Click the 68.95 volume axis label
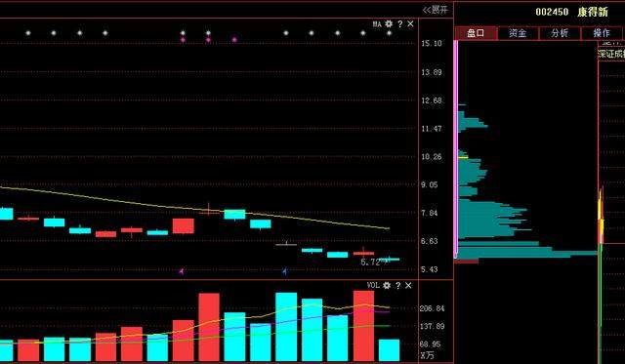This screenshot has width=625, height=364. click(x=431, y=344)
